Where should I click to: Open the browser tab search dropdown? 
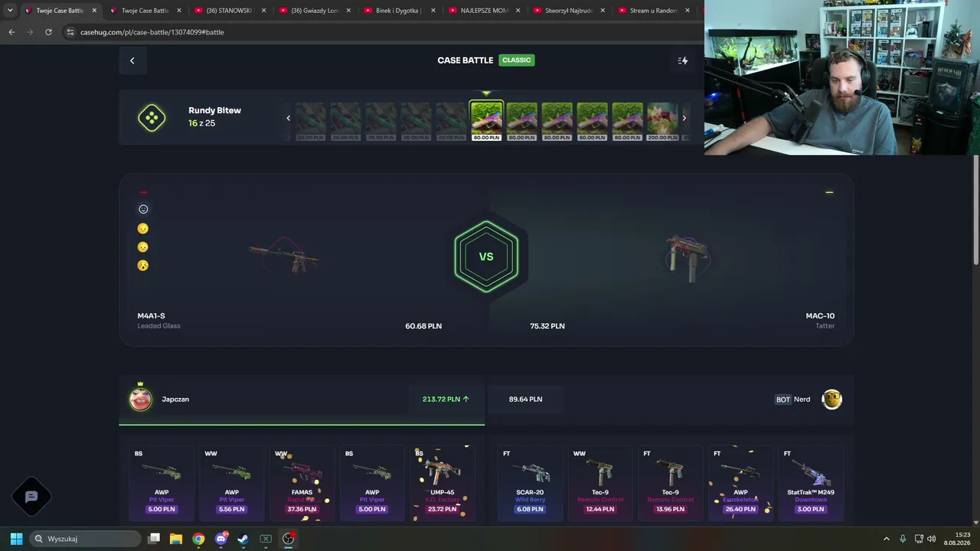tap(10, 11)
